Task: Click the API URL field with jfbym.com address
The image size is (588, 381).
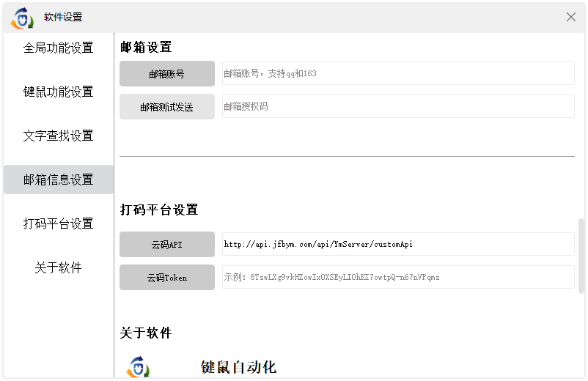Action: pyautogui.click(x=398, y=244)
